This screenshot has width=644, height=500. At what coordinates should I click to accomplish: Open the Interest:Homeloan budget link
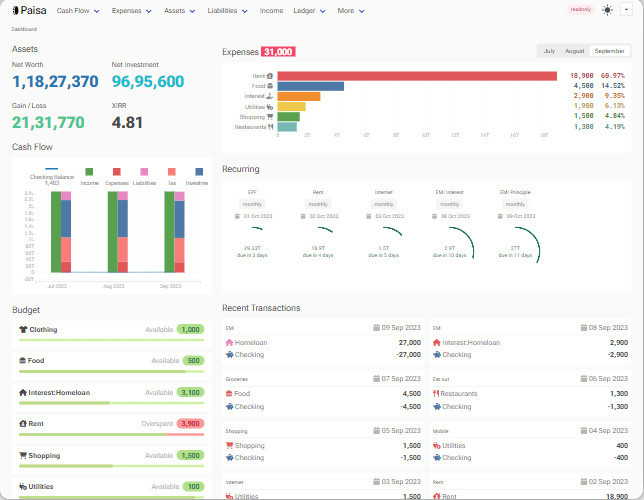57,392
